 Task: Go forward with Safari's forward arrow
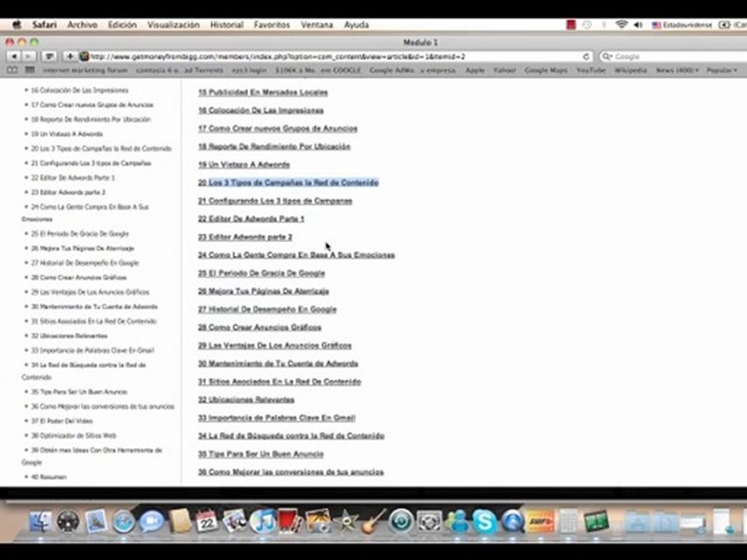29,57
